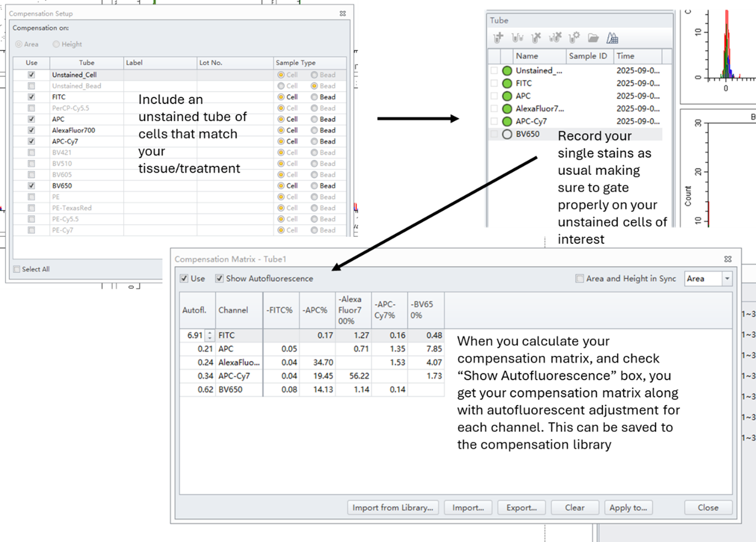This screenshot has height=542, width=756.
Task: Click the Time column header
Action: tap(638, 56)
